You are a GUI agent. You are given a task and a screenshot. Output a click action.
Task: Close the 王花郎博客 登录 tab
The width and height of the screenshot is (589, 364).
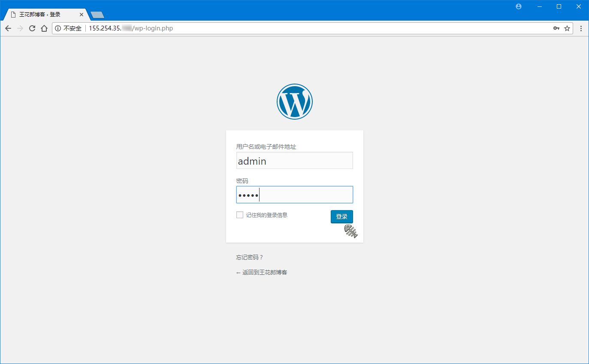click(x=82, y=15)
